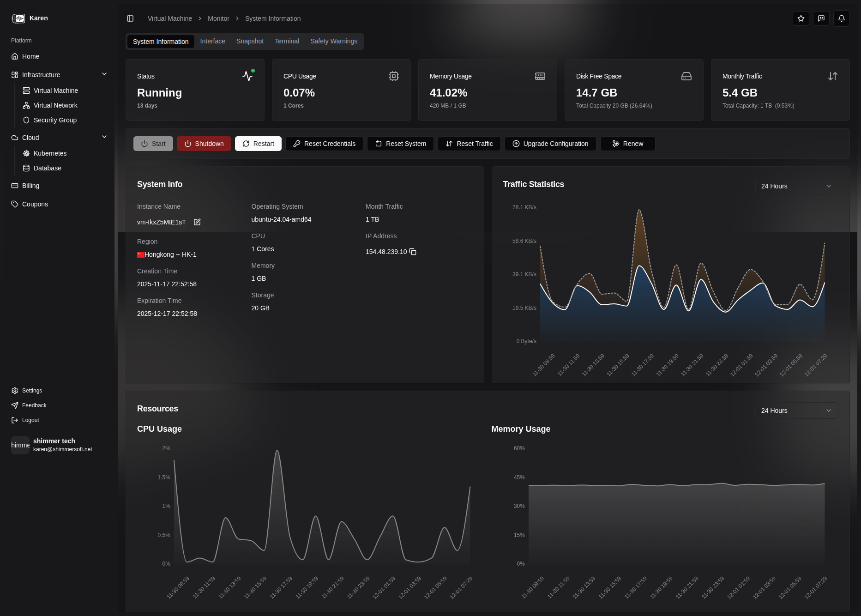The image size is (861, 616).
Task: Collapse the sidebar via the panel toggle icon
Action: (x=130, y=18)
